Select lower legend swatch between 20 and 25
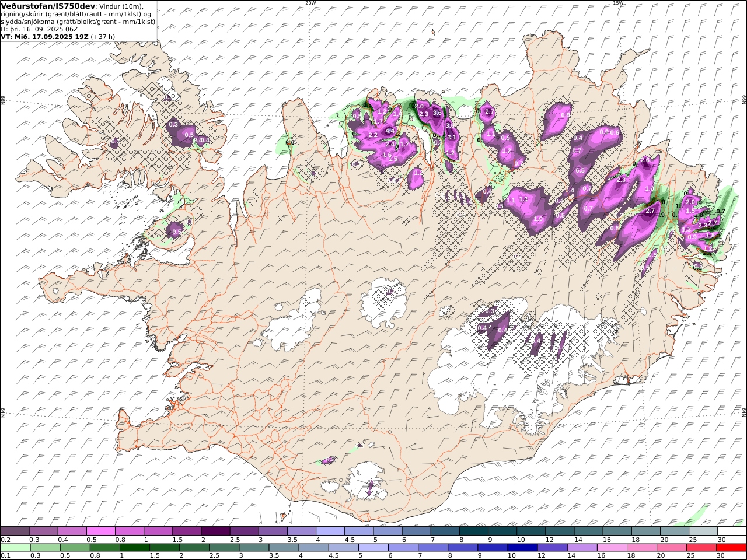Viewport: 747px width, 560px height. (672, 547)
